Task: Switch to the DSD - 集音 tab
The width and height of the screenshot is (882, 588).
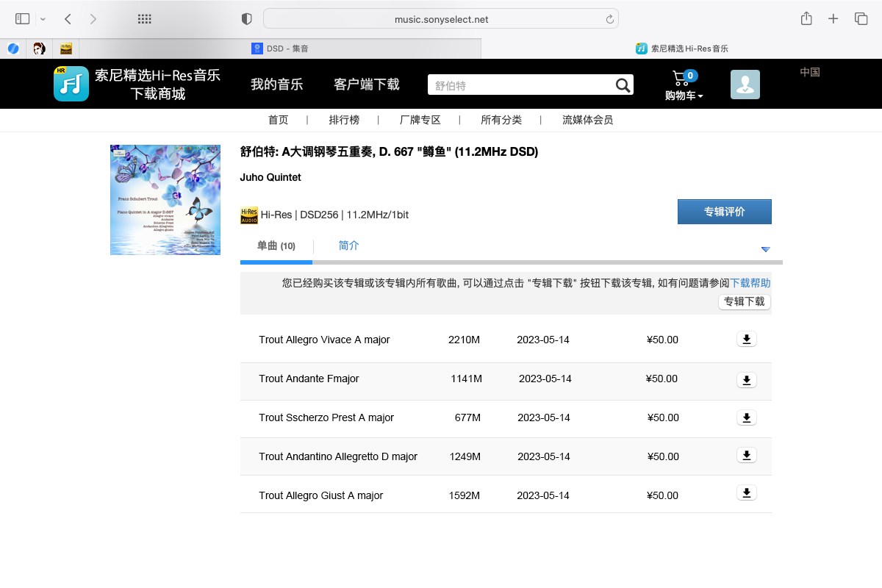Action: click(x=280, y=49)
